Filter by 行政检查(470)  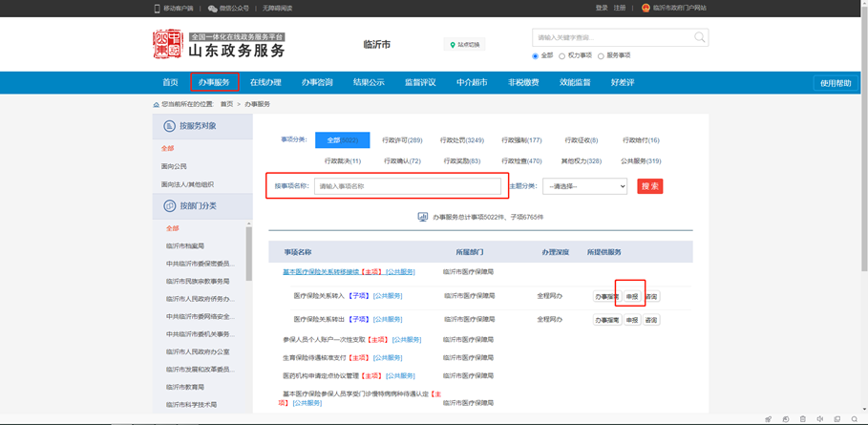click(521, 161)
